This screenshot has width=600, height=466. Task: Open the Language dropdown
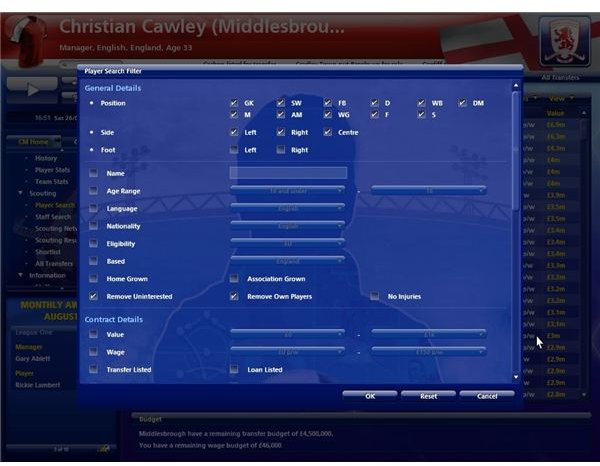(x=287, y=208)
